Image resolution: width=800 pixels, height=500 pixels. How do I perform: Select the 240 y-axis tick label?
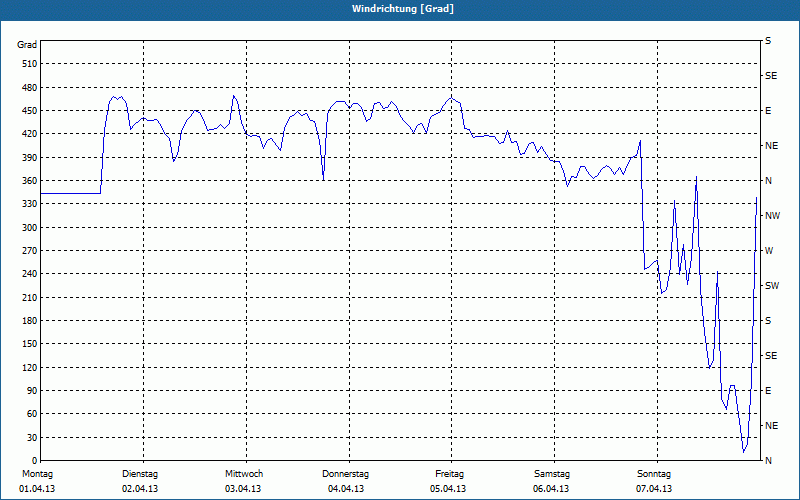point(30,273)
